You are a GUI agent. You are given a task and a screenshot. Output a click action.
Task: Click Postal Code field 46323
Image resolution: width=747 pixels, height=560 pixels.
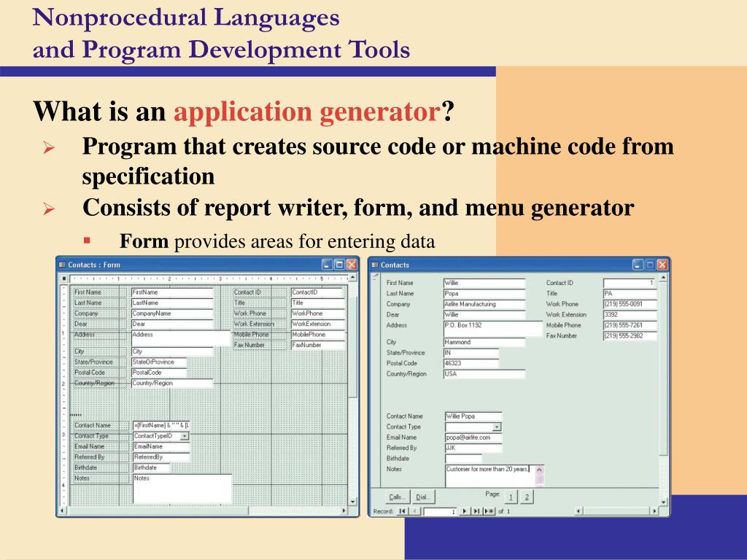(471, 363)
